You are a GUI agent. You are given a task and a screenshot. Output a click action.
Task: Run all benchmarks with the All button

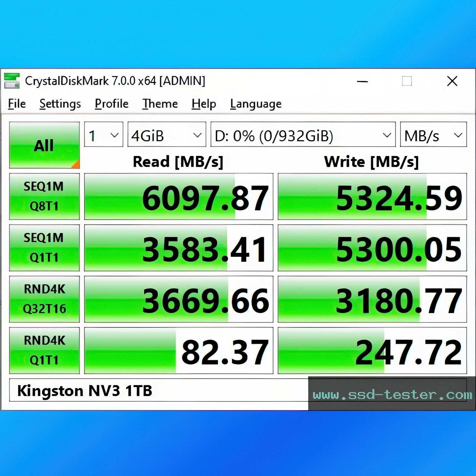[44, 145]
